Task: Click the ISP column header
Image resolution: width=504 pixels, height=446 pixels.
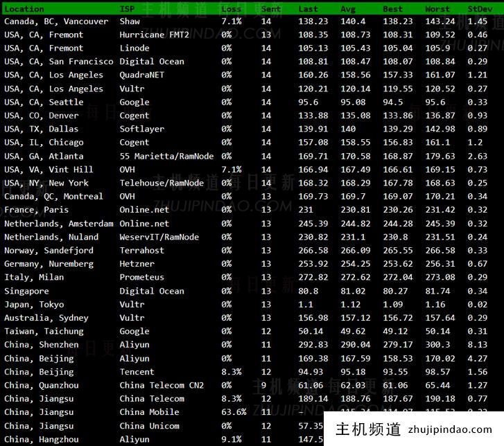Action: [x=127, y=8]
